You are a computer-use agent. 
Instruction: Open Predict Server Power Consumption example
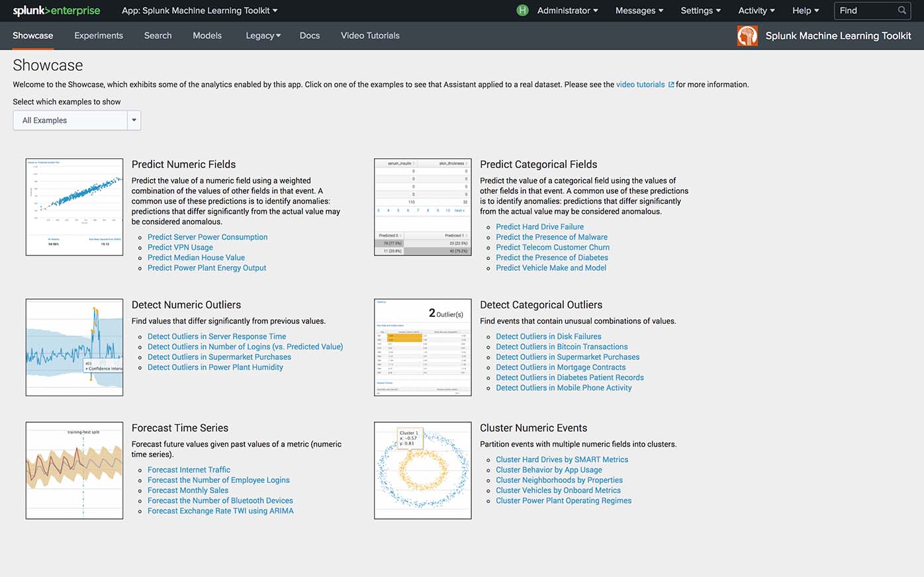pyautogui.click(x=207, y=237)
